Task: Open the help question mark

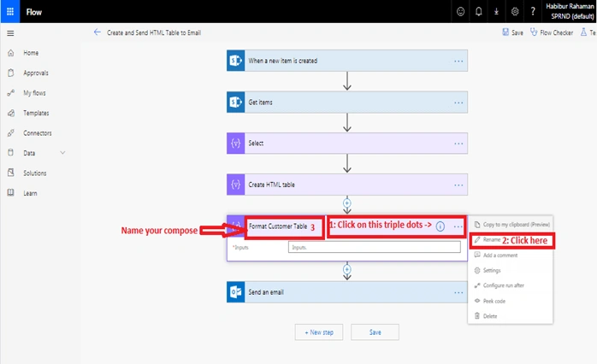Action: coord(533,12)
